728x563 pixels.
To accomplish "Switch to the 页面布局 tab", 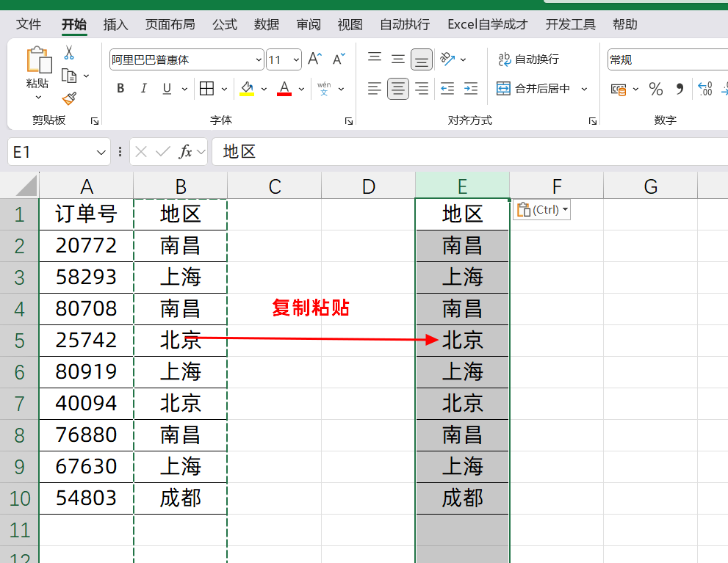I will click(x=170, y=24).
